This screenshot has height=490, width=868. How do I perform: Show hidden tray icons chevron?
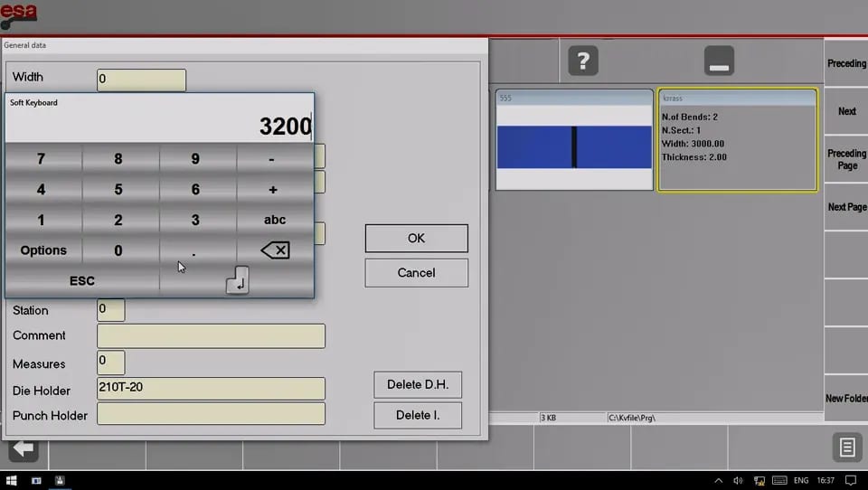(x=719, y=480)
